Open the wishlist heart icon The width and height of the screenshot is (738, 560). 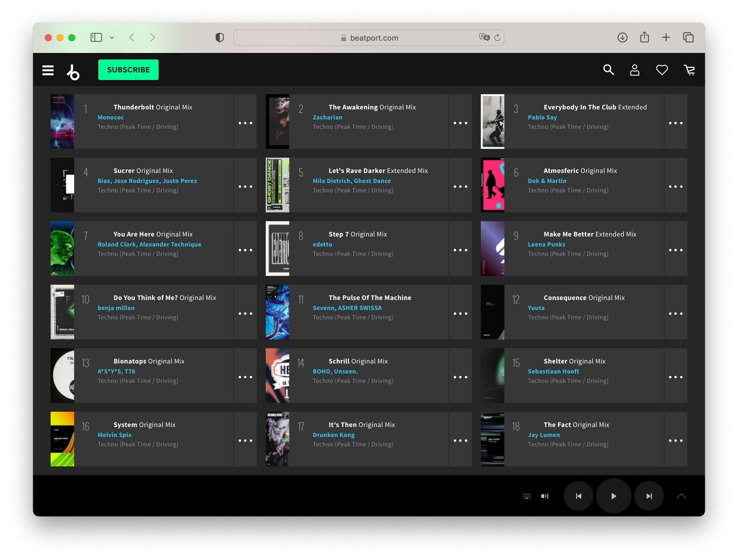click(x=662, y=70)
